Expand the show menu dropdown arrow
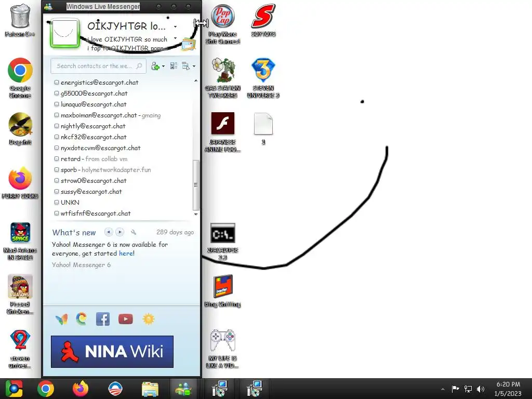The width and height of the screenshot is (532, 399). click(x=194, y=66)
